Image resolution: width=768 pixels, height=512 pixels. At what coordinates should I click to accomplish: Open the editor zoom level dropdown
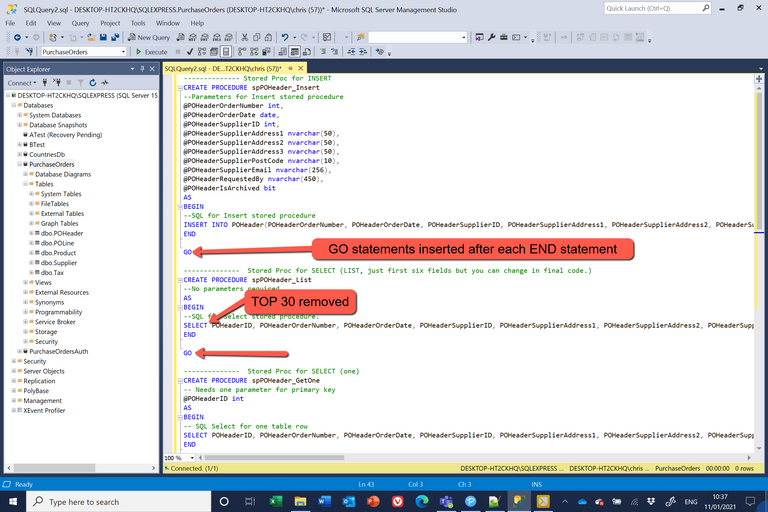(x=188, y=458)
